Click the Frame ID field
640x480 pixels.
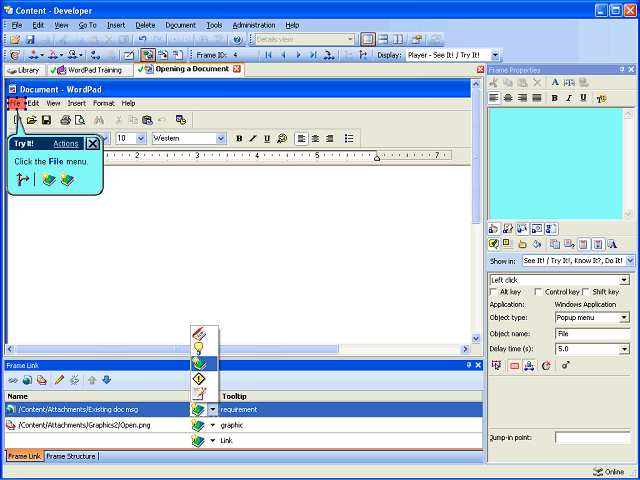[x=246, y=55]
